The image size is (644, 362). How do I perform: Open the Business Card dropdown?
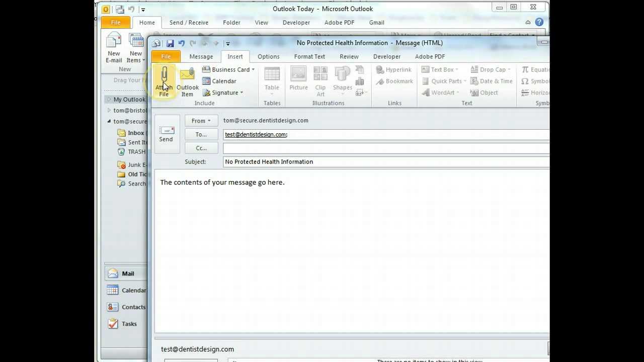(x=253, y=70)
